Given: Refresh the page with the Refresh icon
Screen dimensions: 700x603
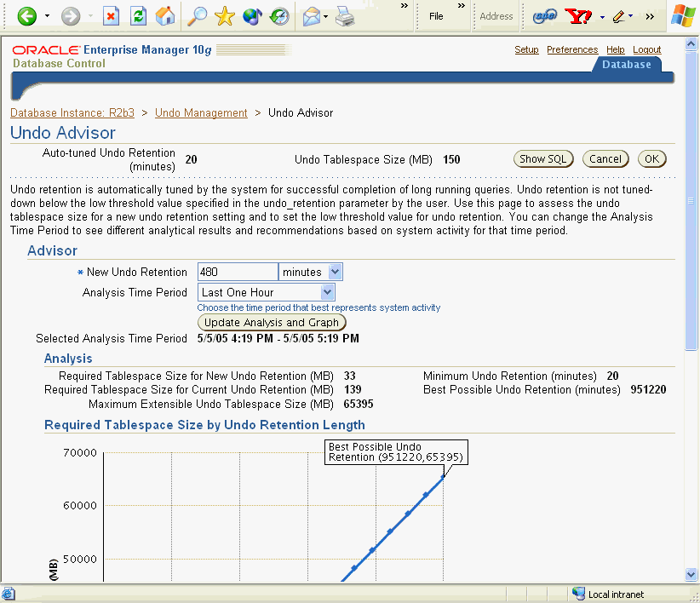Looking at the screenshot, I should point(138,15).
